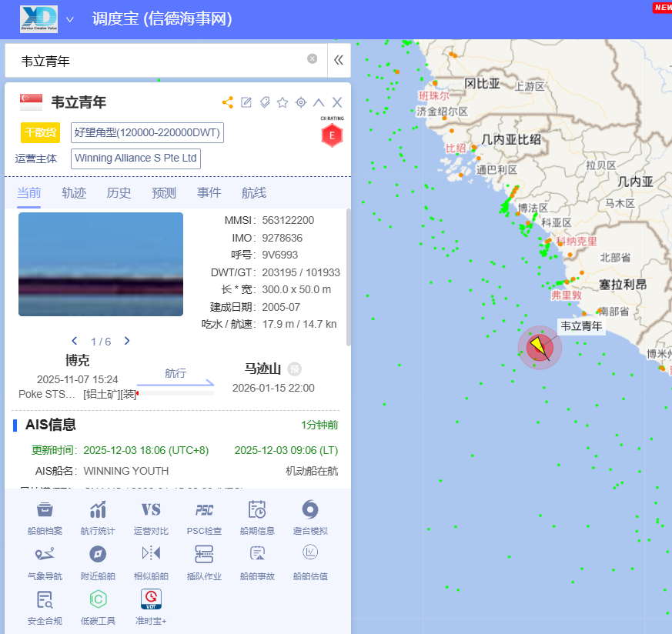Click the tag label icon in ship header
The image size is (672, 634).
[265, 102]
